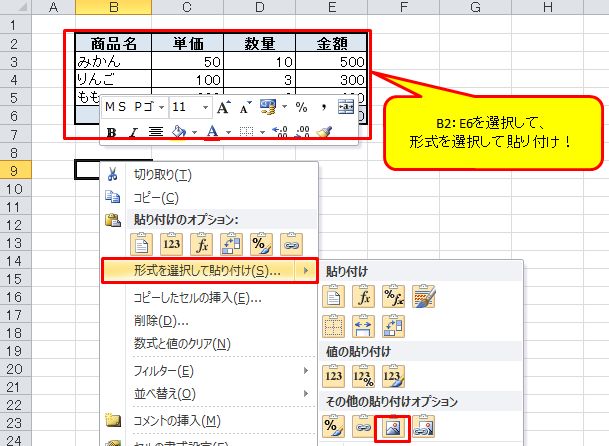Click cell containing みかん

[113, 61]
